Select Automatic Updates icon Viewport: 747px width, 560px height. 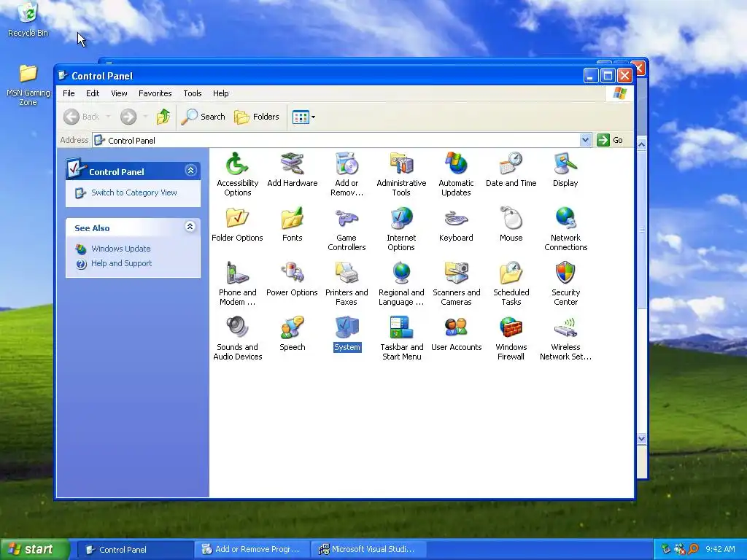(456, 174)
